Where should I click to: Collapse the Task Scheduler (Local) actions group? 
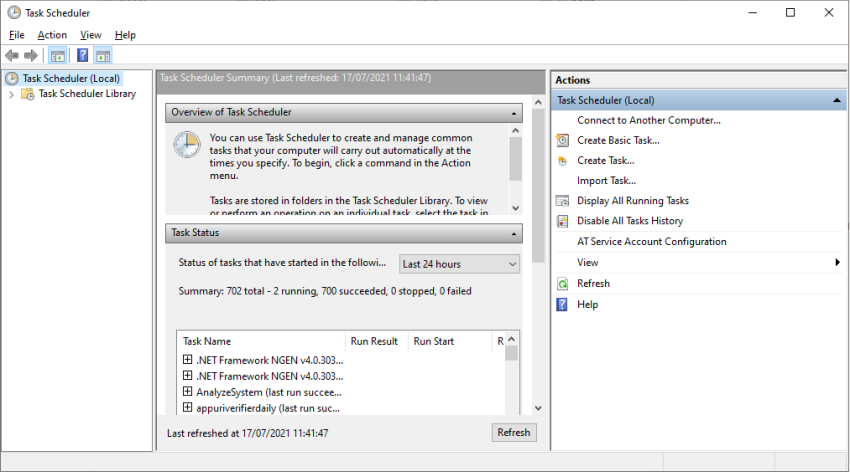(837, 100)
